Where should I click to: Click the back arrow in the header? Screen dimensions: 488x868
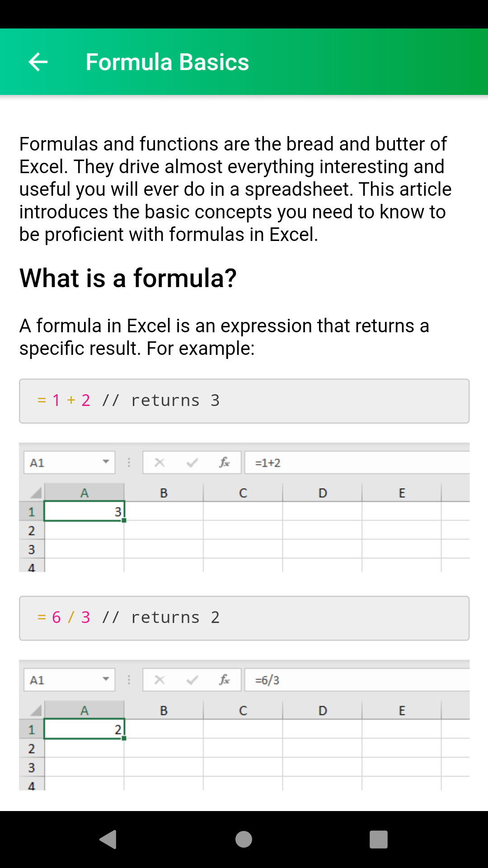point(38,61)
